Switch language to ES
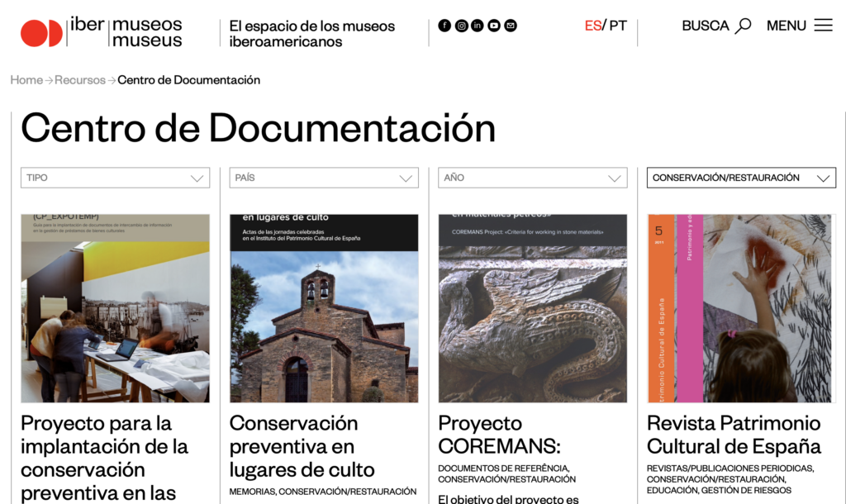The image size is (846, 504). point(593,26)
